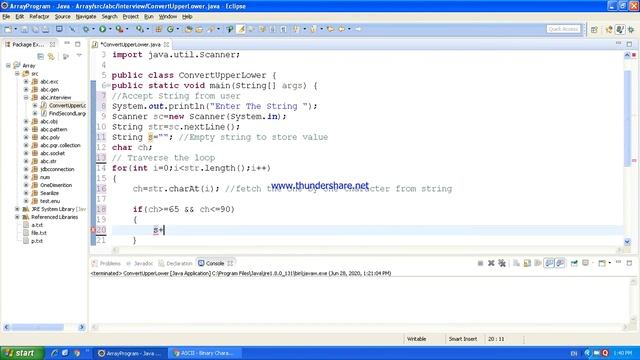Screen dimensions: 640x360
Task: Expand the JRE System Library node
Action: pyautogui.click(x=17, y=209)
